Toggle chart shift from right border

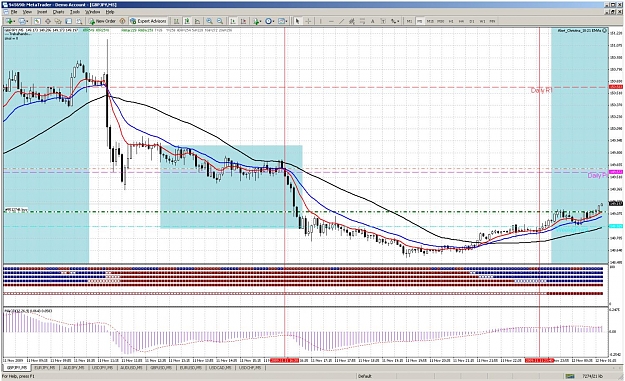point(243,21)
